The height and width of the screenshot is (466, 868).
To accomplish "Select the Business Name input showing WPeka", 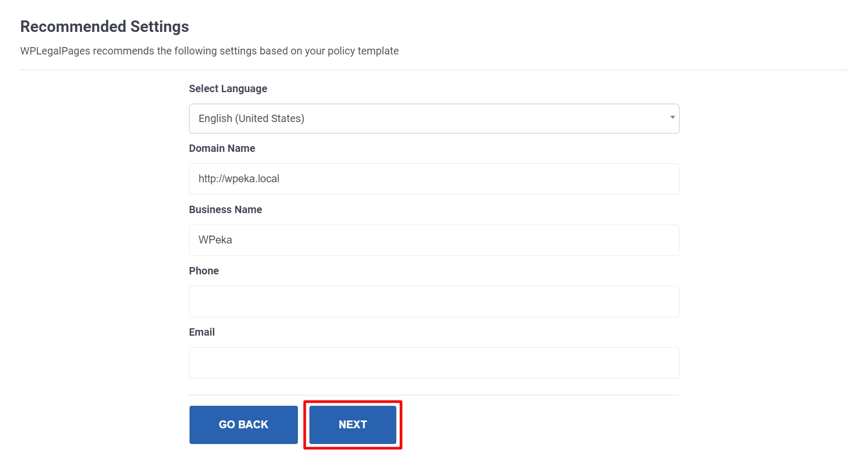I will tap(433, 240).
